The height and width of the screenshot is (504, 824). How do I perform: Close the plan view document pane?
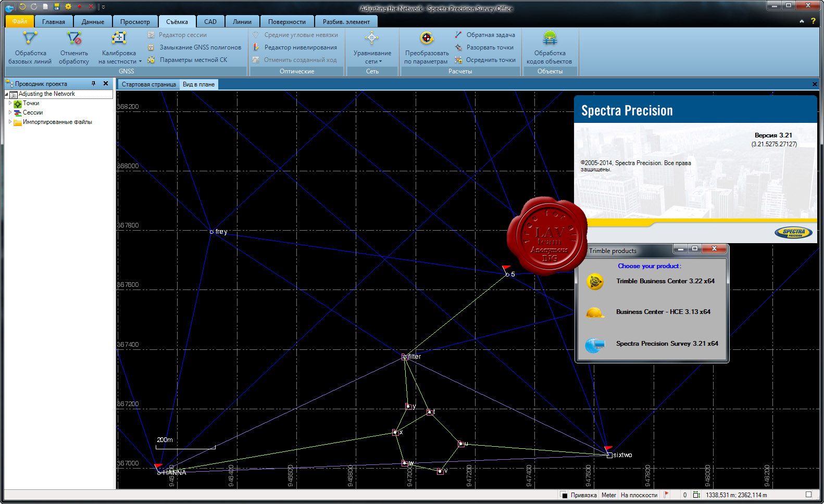click(x=815, y=84)
